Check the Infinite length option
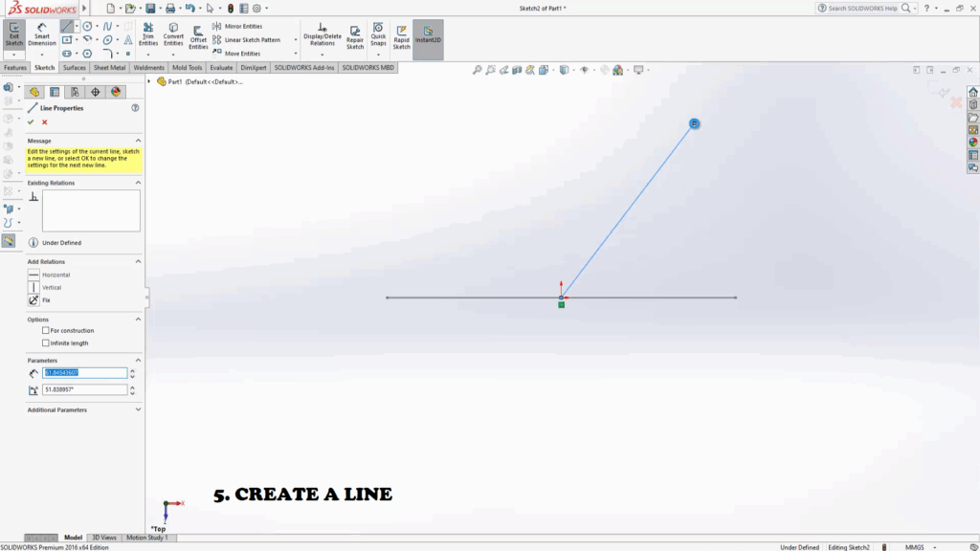The width and height of the screenshot is (980, 551). click(46, 342)
